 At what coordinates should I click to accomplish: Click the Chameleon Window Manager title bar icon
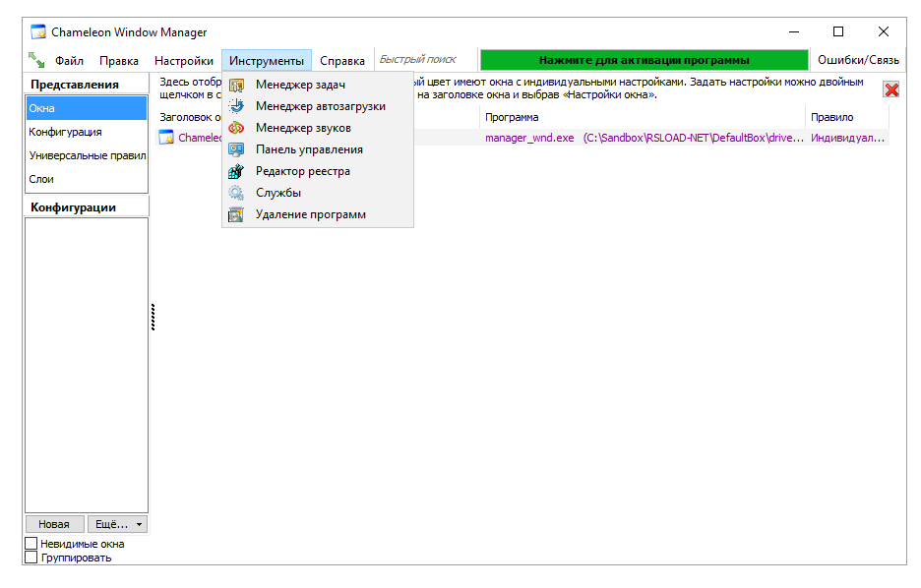point(38,31)
